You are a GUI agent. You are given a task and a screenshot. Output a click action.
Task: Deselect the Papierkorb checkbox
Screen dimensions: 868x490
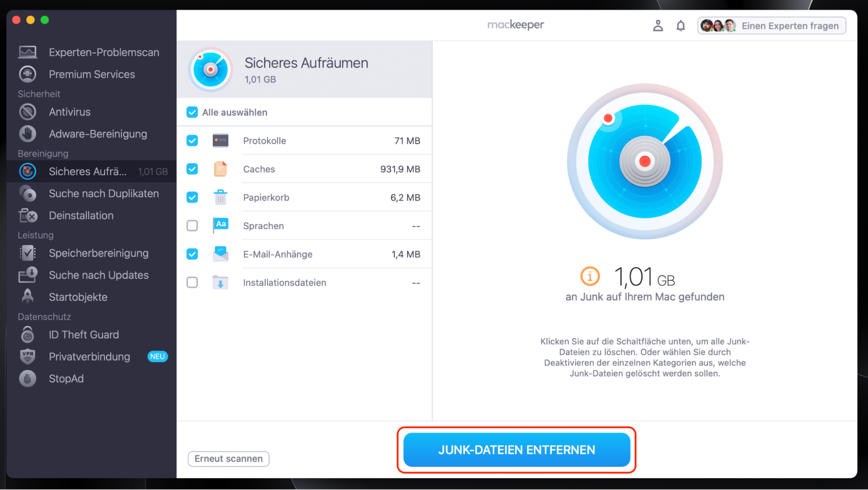pos(192,197)
